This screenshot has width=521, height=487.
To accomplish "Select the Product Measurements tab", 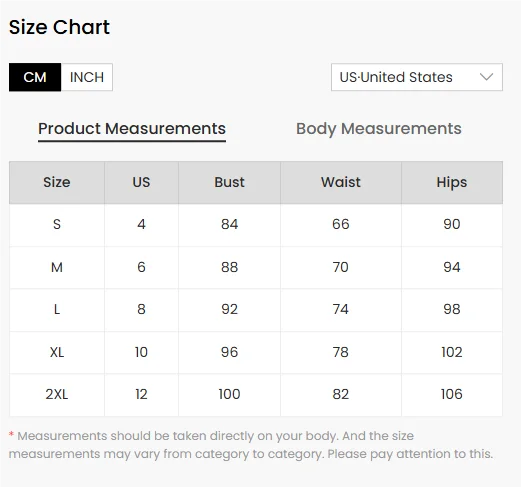I will click(132, 130).
